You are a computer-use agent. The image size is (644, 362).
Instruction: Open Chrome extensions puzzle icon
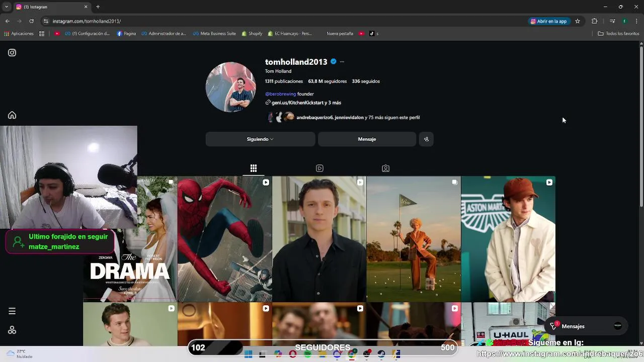click(595, 21)
